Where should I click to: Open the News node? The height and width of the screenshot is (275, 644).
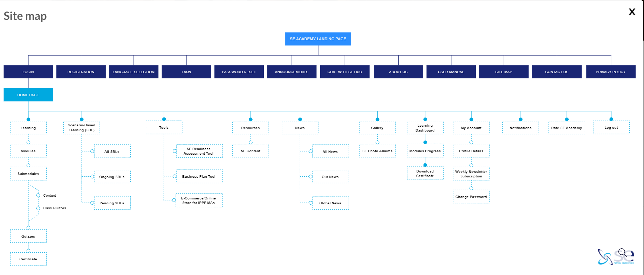300,128
